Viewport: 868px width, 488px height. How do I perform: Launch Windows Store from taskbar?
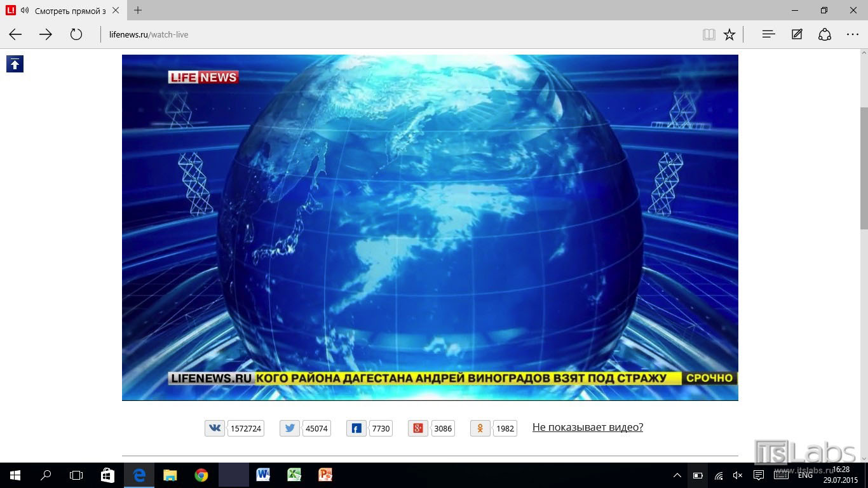[x=108, y=475]
